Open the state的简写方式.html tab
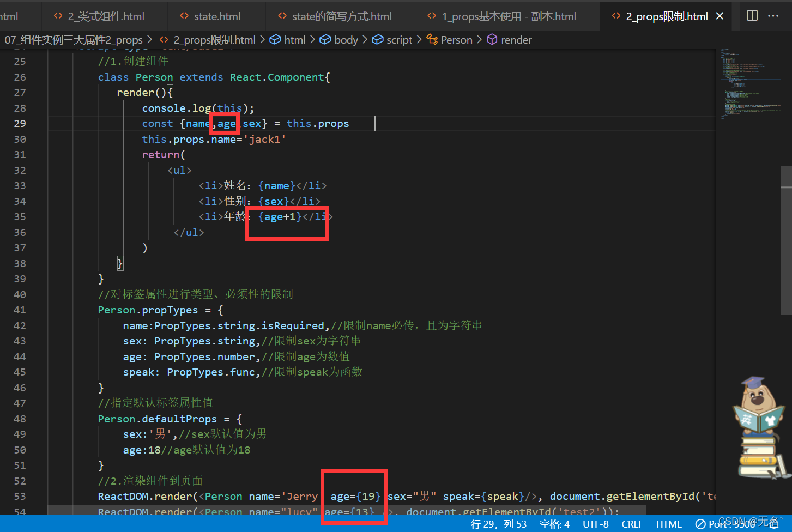Image resolution: width=792 pixels, height=532 pixels. (x=341, y=16)
